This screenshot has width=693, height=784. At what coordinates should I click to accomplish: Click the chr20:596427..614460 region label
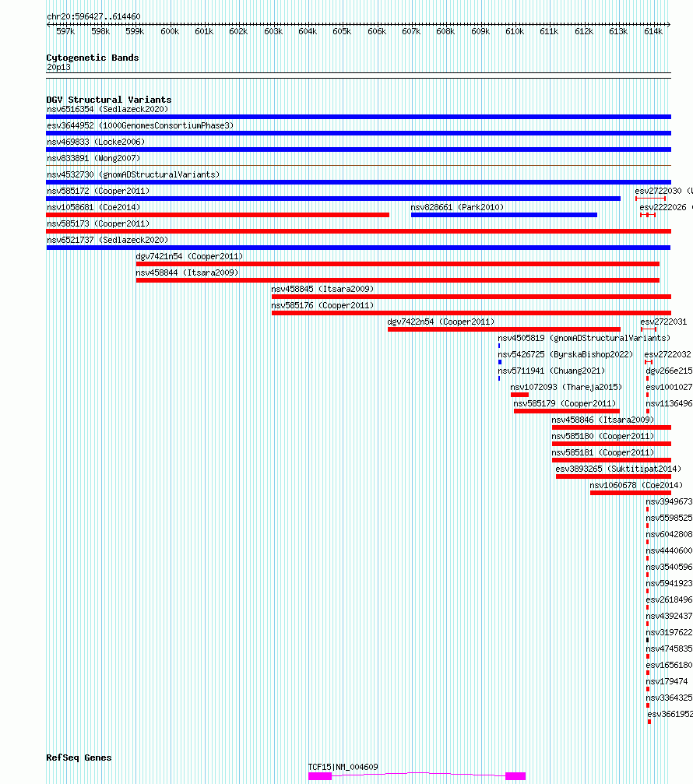pyautogui.click(x=93, y=16)
